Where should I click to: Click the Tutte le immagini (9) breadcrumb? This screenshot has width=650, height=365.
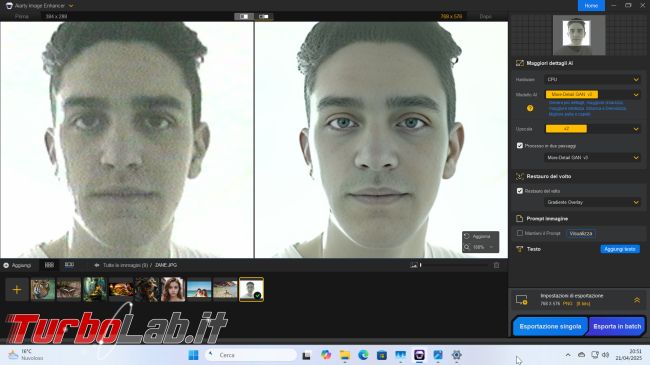tap(125, 265)
